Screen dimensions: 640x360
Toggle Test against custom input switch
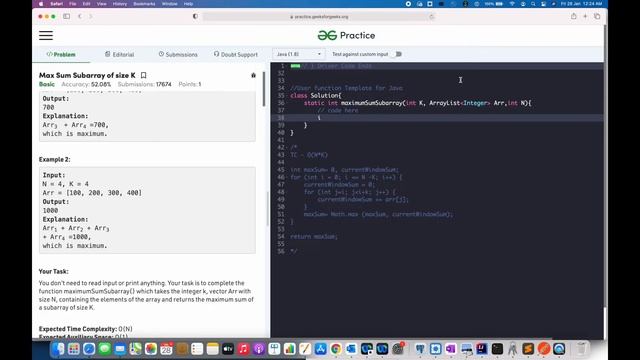(x=396, y=54)
